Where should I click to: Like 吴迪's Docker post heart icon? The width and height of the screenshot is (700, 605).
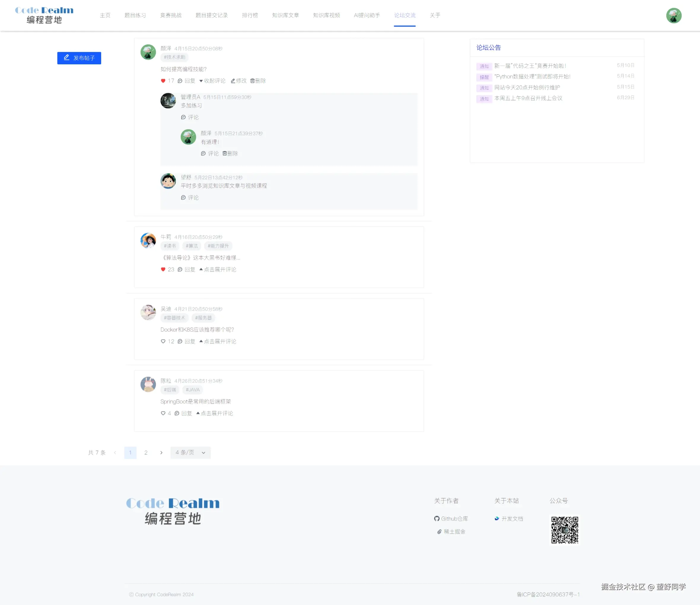[163, 342]
